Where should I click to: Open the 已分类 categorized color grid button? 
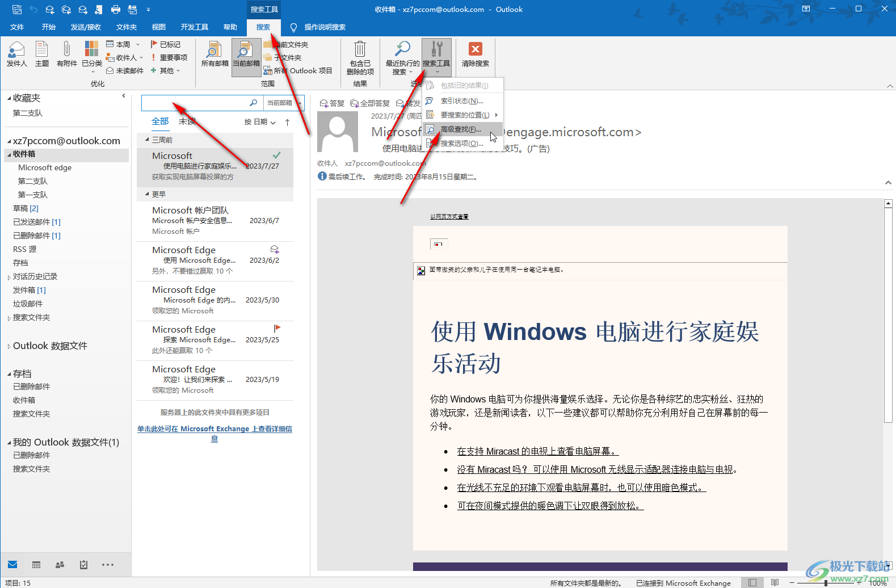tap(91, 56)
